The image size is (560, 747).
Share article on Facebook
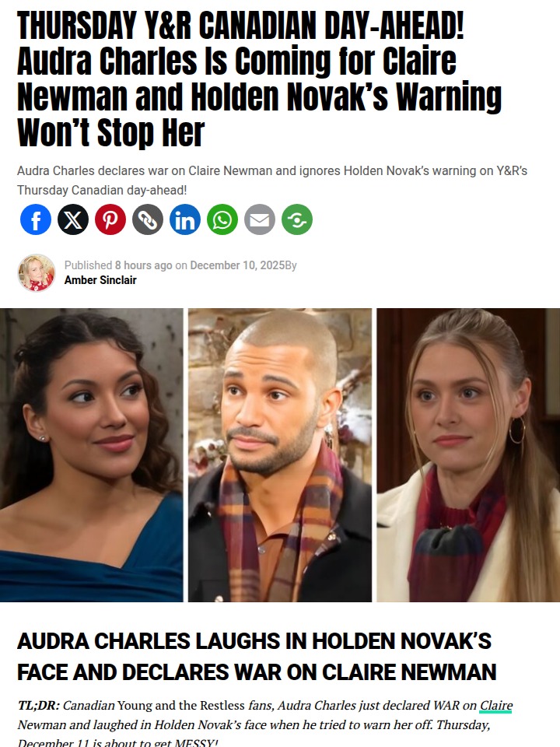pyautogui.click(x=36, y=219)
